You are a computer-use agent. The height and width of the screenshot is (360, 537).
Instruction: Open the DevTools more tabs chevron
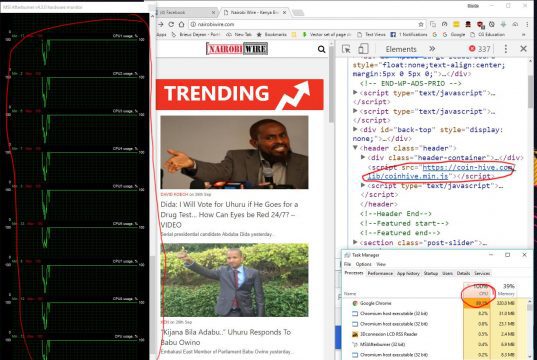(432, 49)
